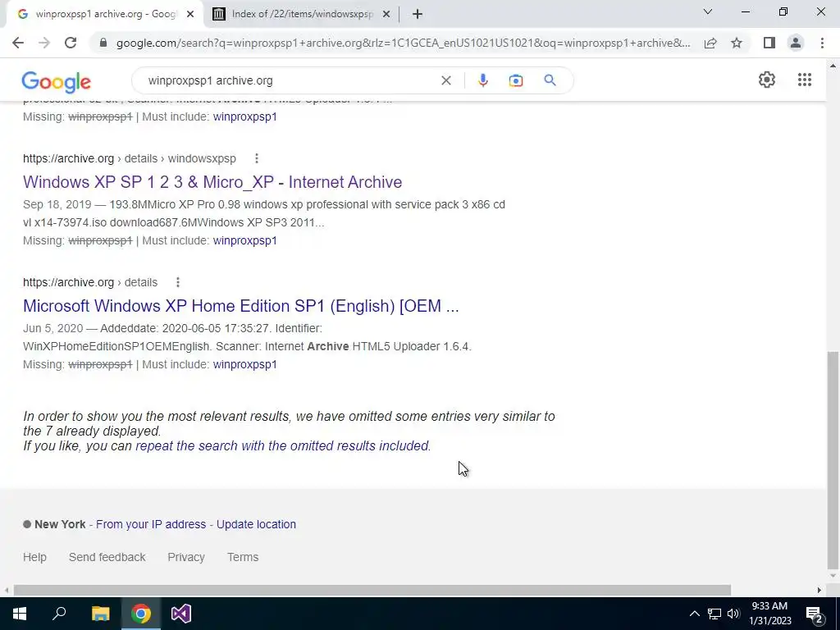Open Windows taskbar search

pos(59,614)
